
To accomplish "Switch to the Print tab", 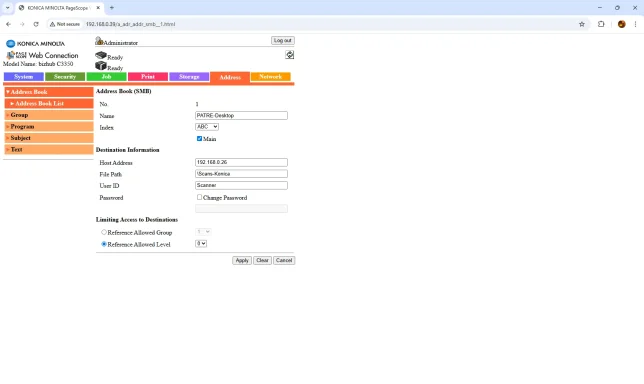I will [x=148, y=77].
